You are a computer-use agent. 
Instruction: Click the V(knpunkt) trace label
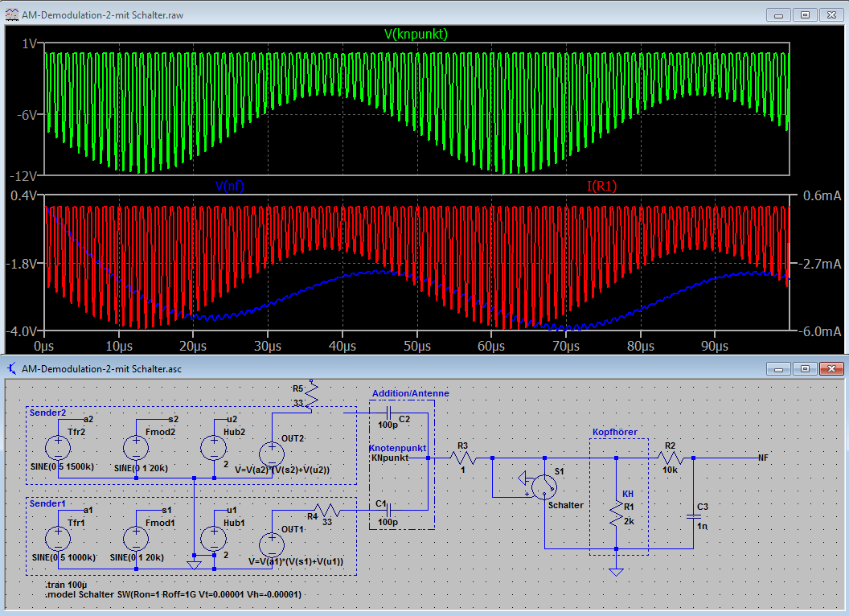tap(416, 34)
